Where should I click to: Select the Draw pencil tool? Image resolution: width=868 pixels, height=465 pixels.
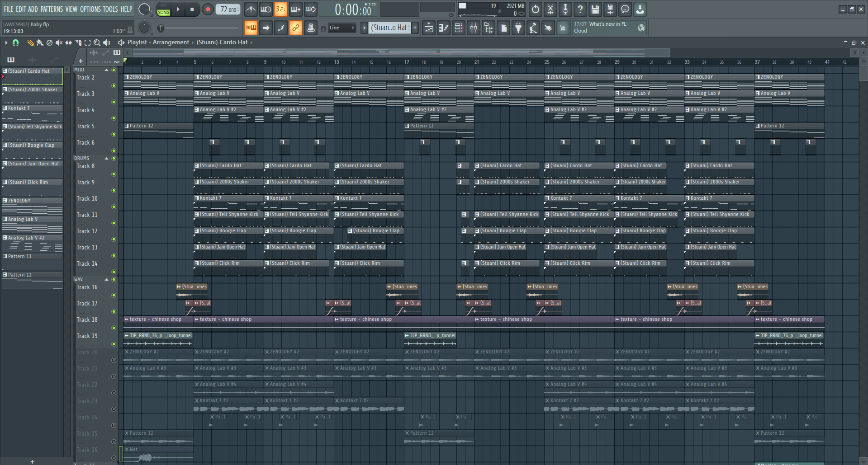(x=30, y=42)
